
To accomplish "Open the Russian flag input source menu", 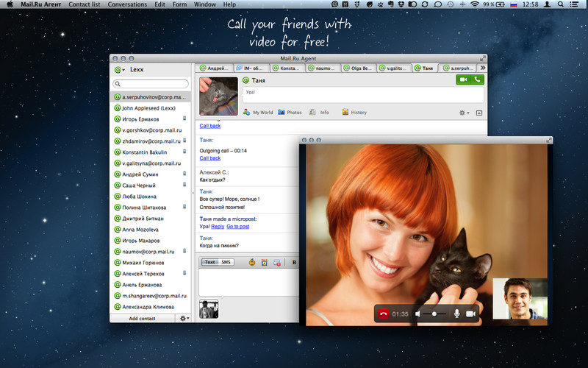I will point(514,4).
